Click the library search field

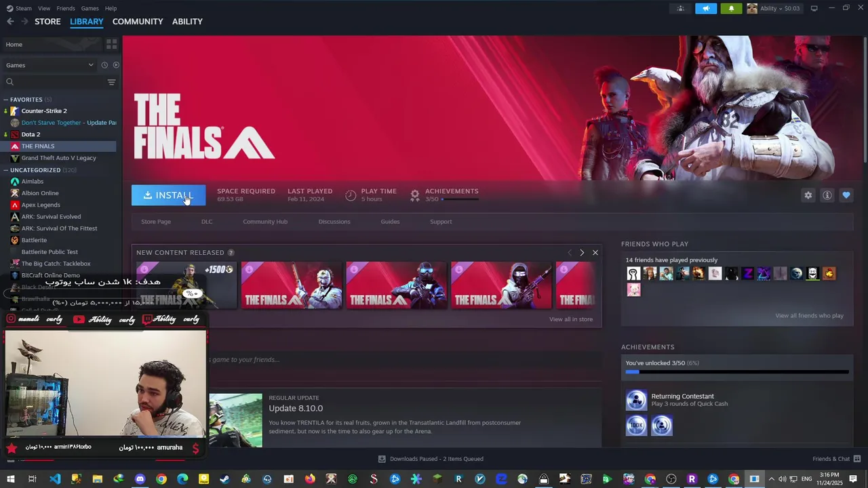(x=54, y=82)
